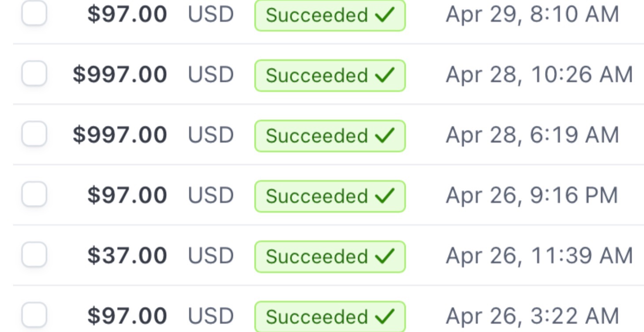The height and width of the screenshot is (332, 644).
Task: Check the box for the 6:19 AM $997.00 payment
Action: [x=34, y=134]
